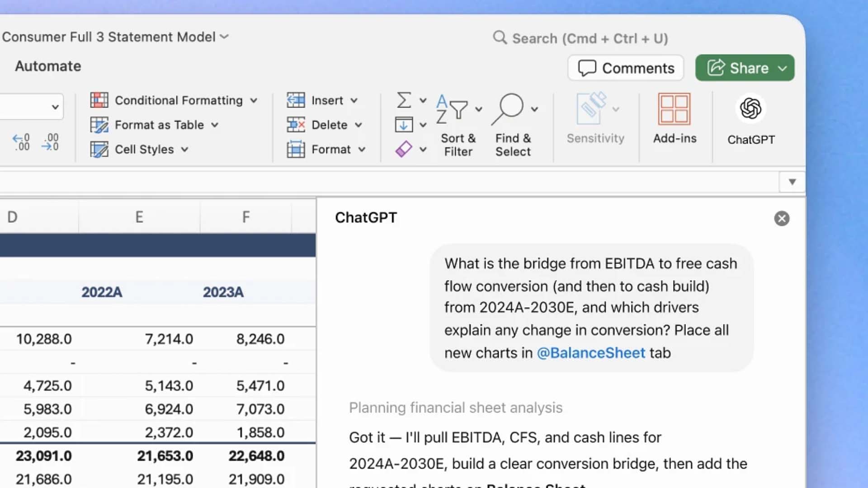Click the AutoSum sigma icon

pos(404,100)
